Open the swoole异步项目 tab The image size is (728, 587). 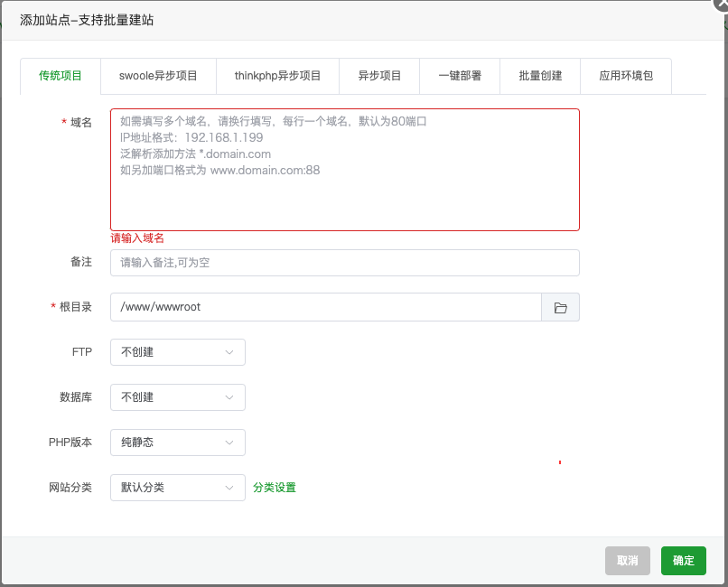tap(158, 76)
